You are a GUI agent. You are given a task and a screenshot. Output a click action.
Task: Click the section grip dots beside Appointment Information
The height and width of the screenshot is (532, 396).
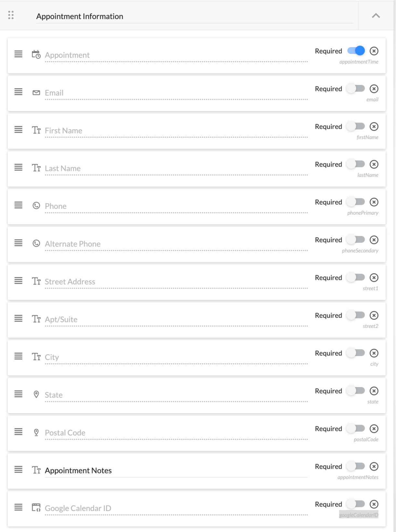[x=11, y=15]
